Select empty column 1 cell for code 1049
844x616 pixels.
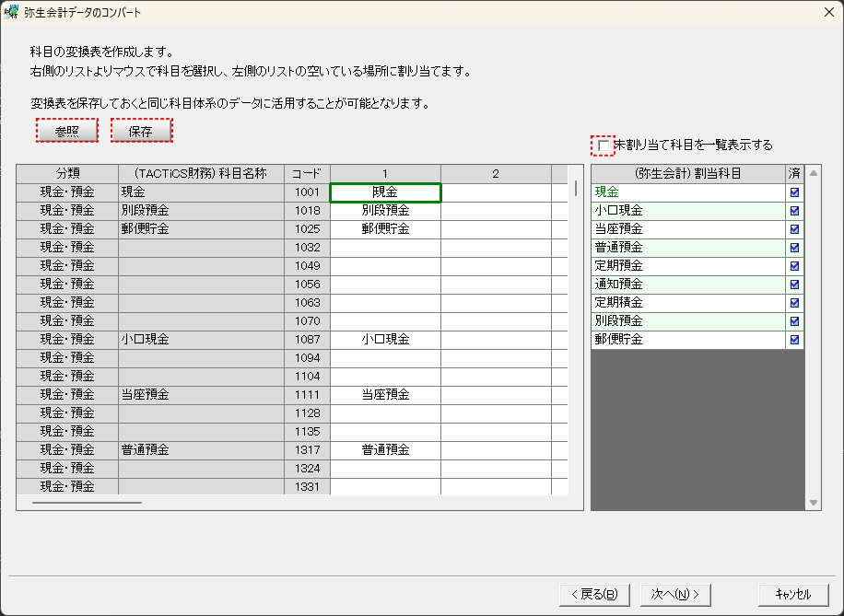(385, 266)
